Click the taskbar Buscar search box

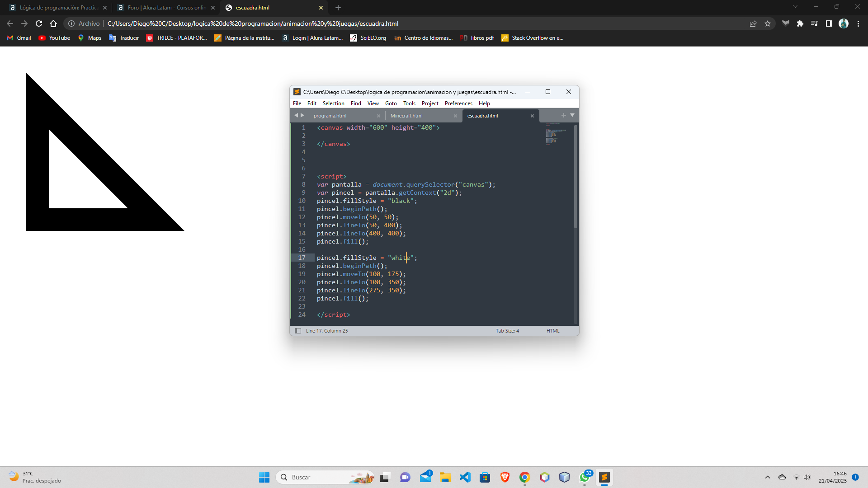pos(325,477)
